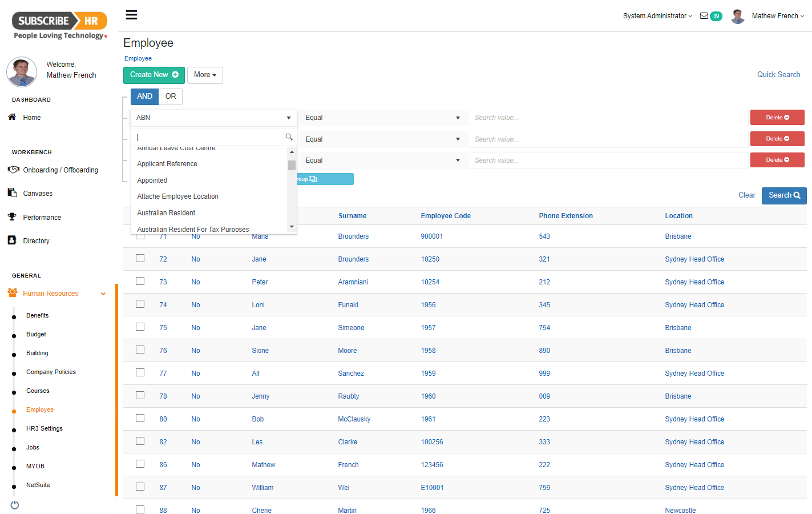The width and height of the screenshot is (812, 514).
Task: Select Employee in the Human Resources menu
Action: [39, 409]
